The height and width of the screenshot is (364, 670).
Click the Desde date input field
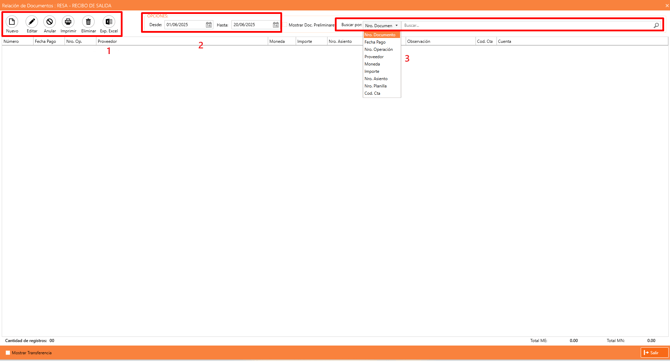click(x=185, y=25)
